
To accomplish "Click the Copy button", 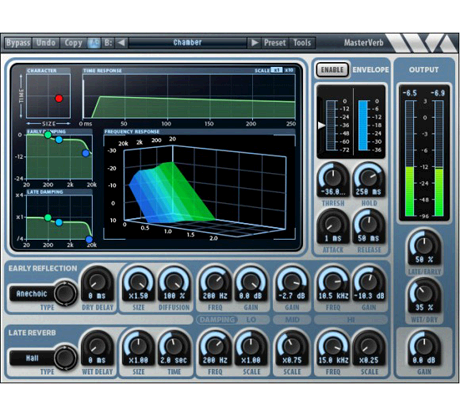I will [73, 43].
